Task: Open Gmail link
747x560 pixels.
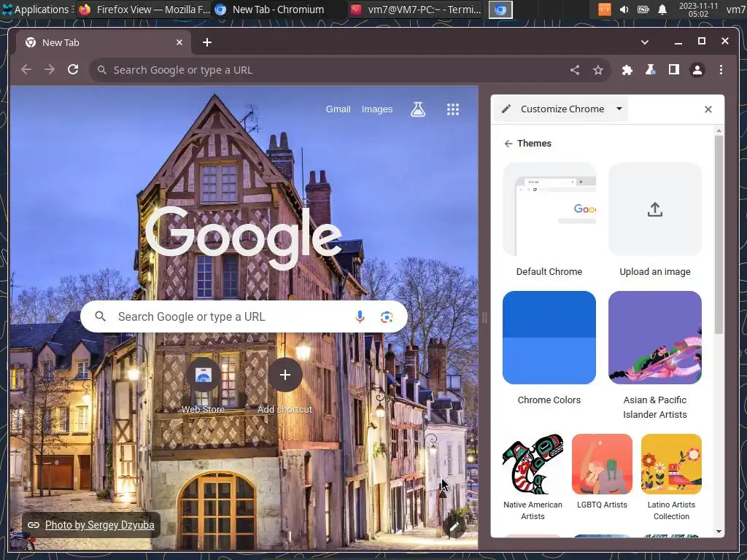Action: click(x=338, y=109)
